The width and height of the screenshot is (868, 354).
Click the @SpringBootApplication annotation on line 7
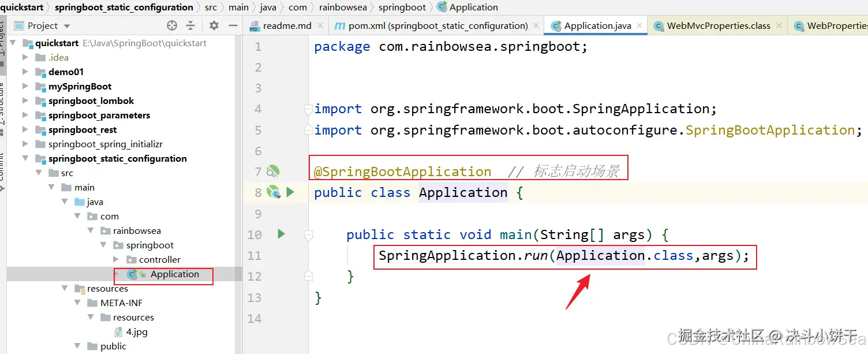[x=402, y=172]
